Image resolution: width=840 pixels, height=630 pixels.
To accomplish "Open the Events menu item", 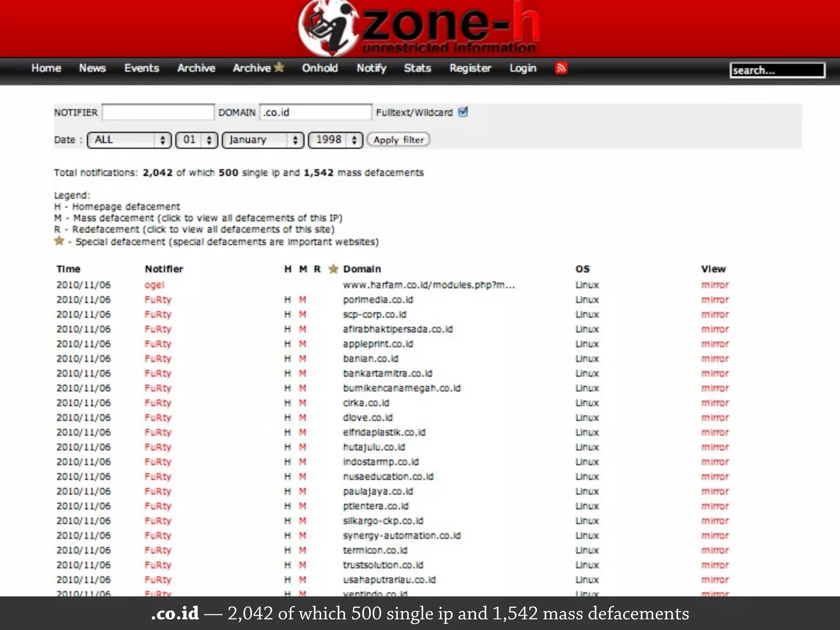I will pyautogui.click(x=142, y=68).
